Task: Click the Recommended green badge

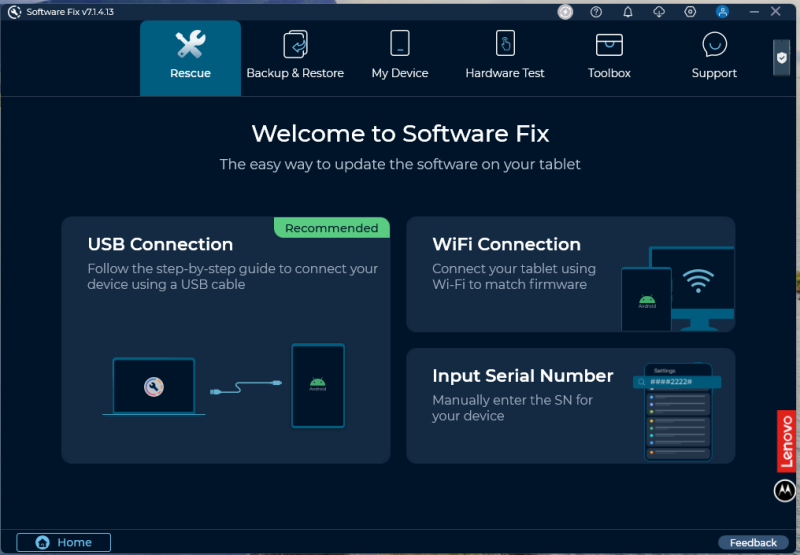Action: 332,228
